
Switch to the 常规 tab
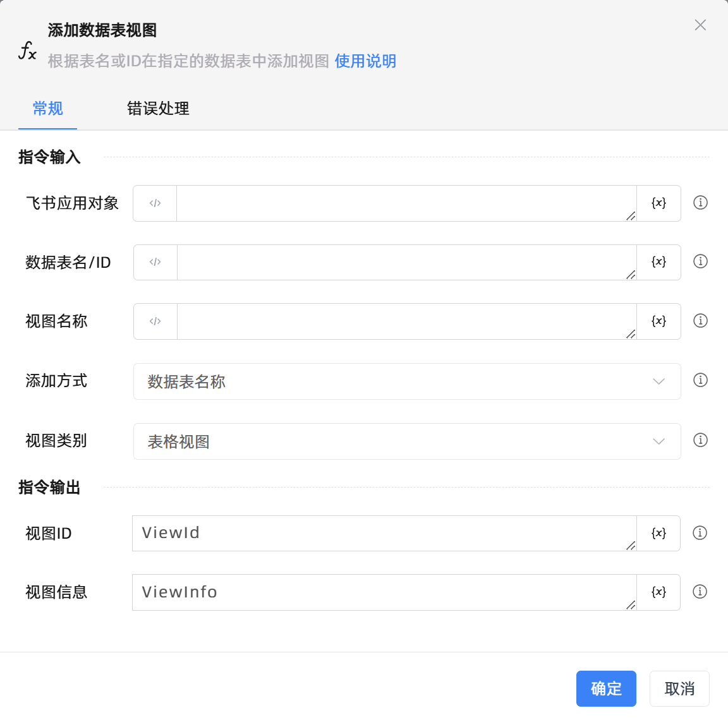coord(47,109)
